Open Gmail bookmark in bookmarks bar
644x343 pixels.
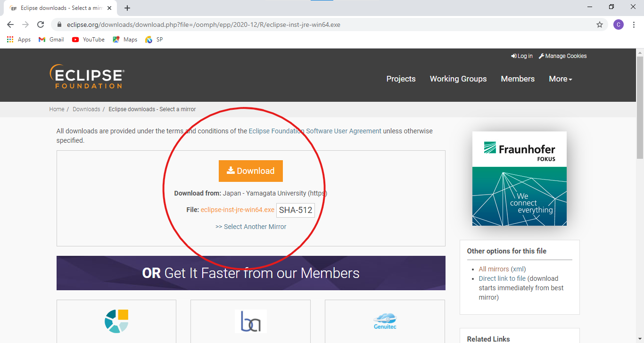click(x=51, y=40)
